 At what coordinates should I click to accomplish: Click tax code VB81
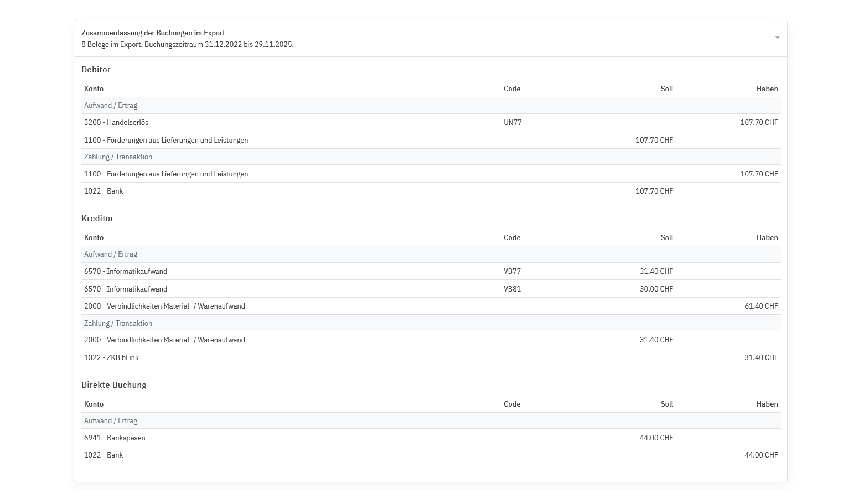(x=512, y=289)
